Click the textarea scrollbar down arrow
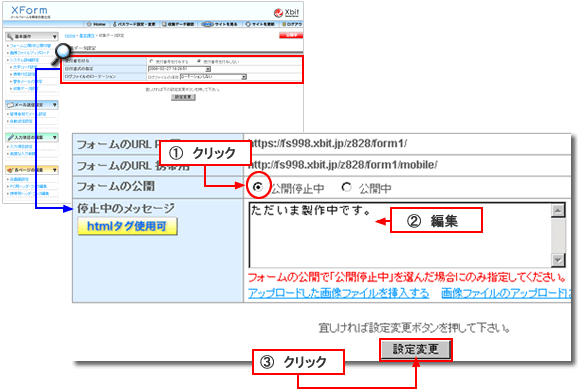Screen dimensions: 578x392 (x=558, y=260)
